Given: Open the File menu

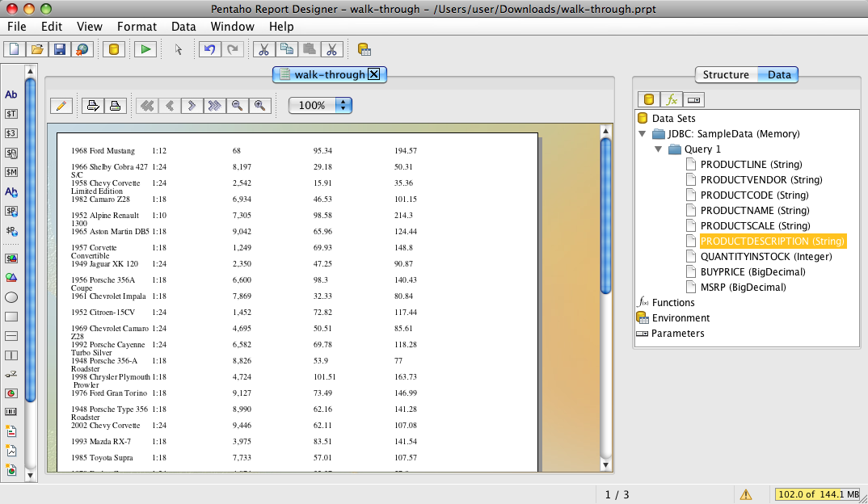Looking at the screenshot, I should tap(17, 27).
